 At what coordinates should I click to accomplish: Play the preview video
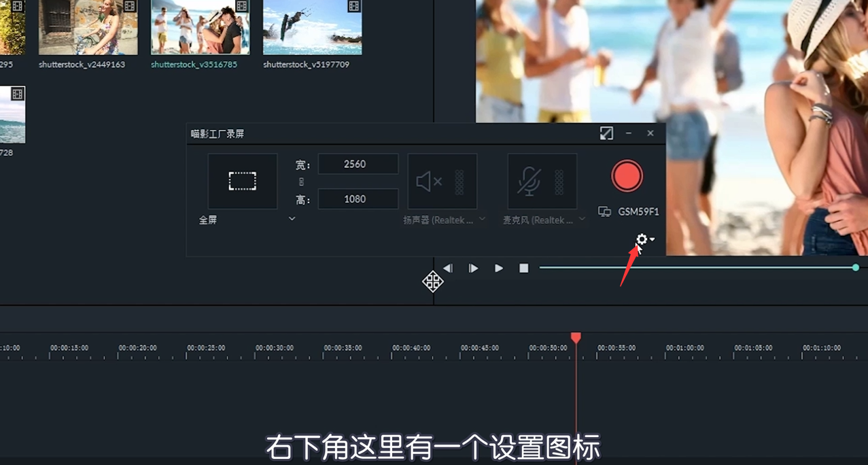pyautogui.click(x=499, y=269)
